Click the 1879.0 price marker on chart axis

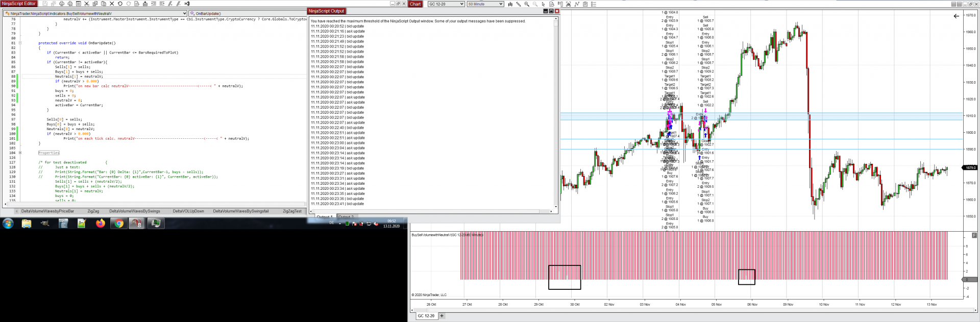click(970, 167)
